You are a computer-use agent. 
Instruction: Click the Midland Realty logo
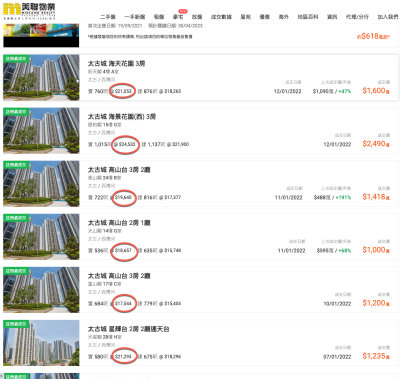[29, 11]
